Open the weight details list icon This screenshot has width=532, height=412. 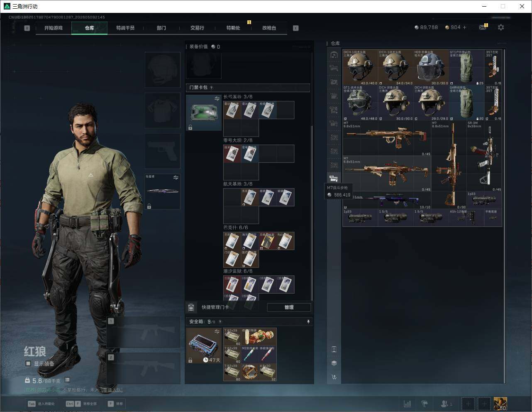click(67, 380)
